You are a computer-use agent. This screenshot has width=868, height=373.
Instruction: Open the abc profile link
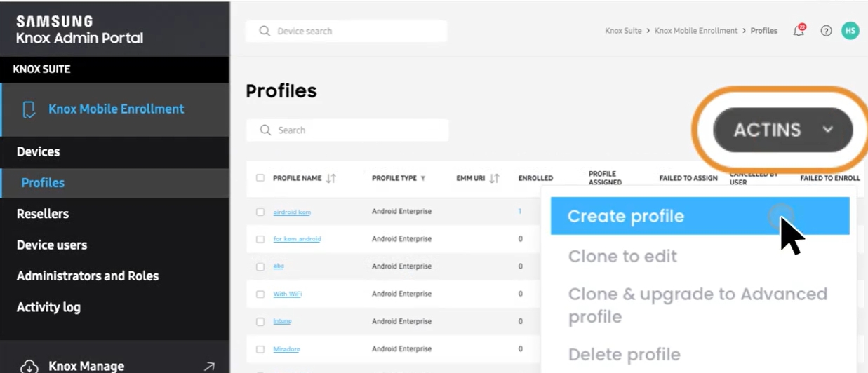[278, 266]
